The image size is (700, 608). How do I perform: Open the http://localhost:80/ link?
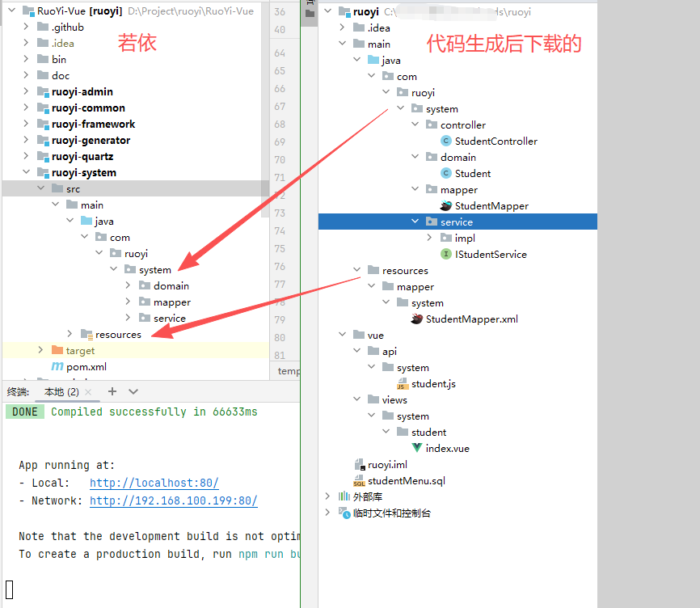point(154,483)
